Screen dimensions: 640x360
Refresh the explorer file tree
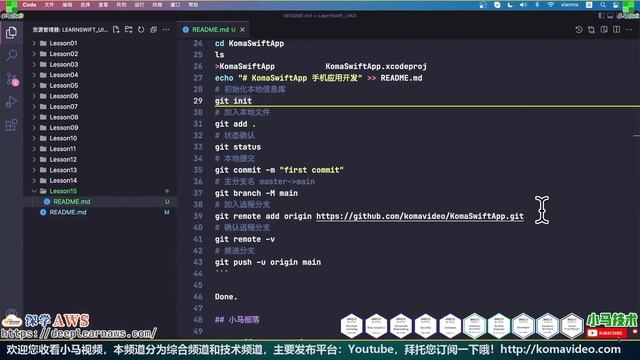tap(141, 29)
